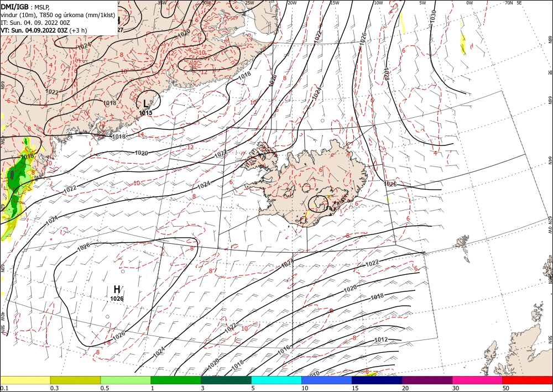Click the '0.1' legend value
Screen dimensions: 553x392
pos(3,388)
